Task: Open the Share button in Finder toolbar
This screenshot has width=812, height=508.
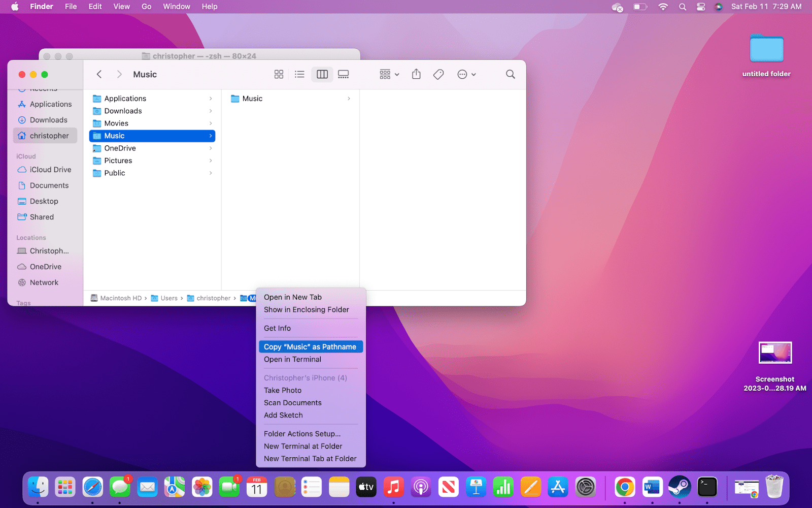Action: point(416,74)
